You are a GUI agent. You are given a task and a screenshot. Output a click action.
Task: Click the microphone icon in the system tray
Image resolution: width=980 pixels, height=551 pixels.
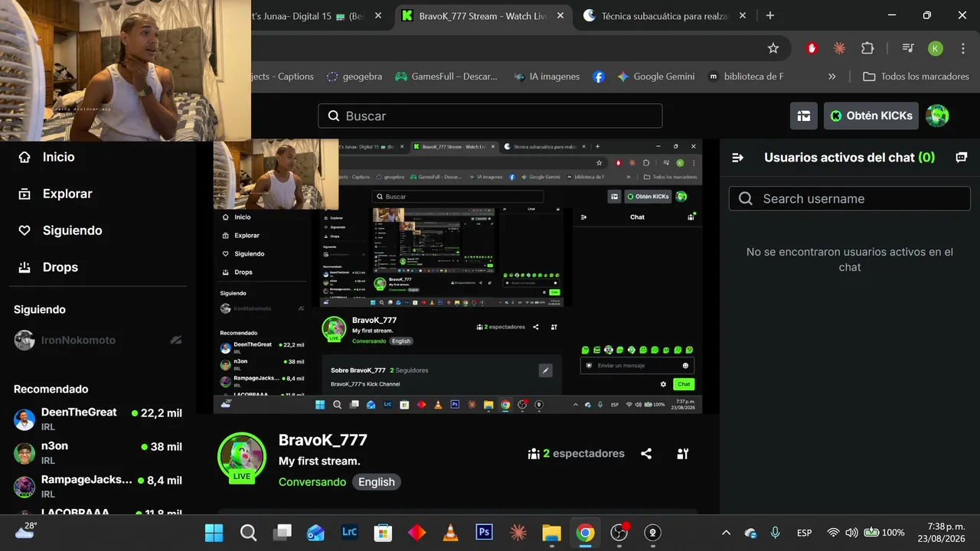point(776,533)
